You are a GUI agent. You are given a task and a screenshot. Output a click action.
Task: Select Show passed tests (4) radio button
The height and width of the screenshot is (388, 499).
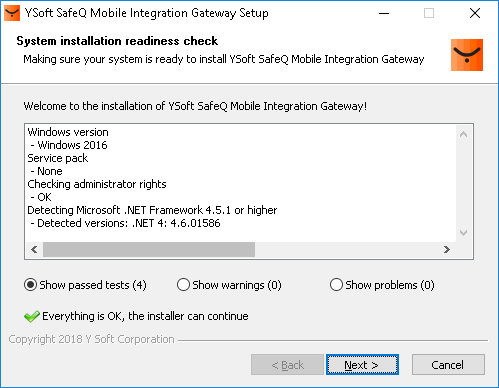(30, 285)
